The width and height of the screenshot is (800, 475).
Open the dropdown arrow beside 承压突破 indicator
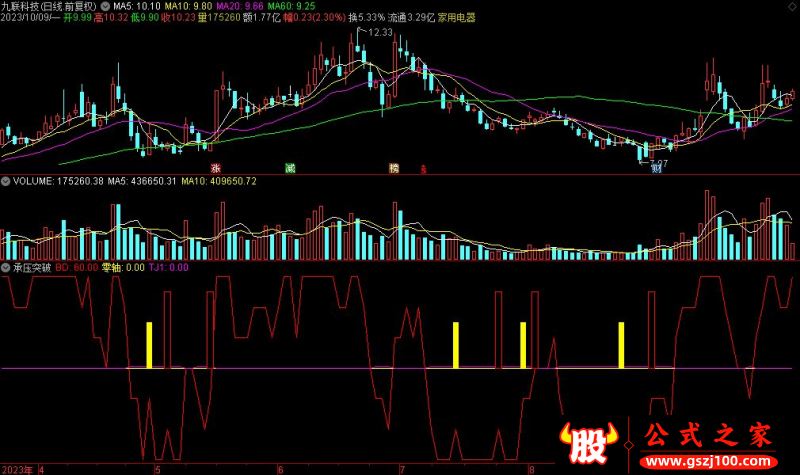pyautogui.click(x=6, y=267)
